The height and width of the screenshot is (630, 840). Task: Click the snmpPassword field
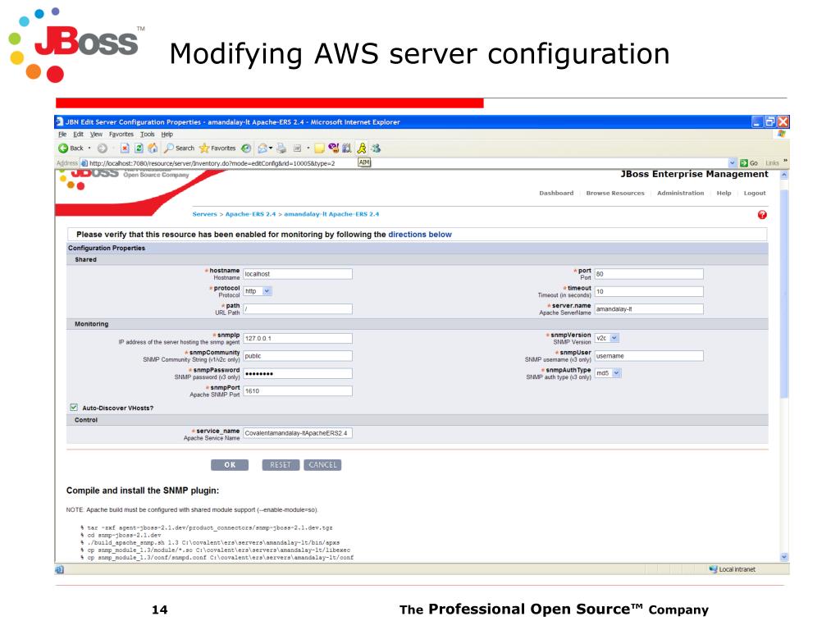[x=298, y=373]
